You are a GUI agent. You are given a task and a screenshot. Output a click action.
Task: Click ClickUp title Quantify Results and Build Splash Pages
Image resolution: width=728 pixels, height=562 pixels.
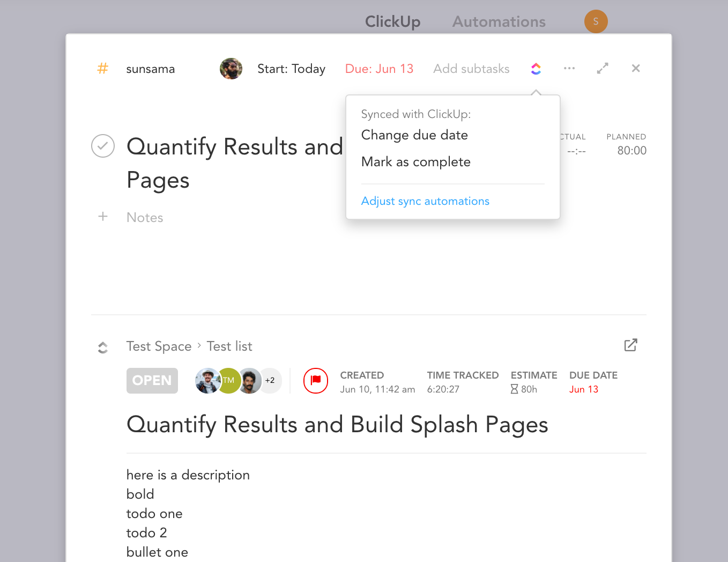tap(337, 425)
